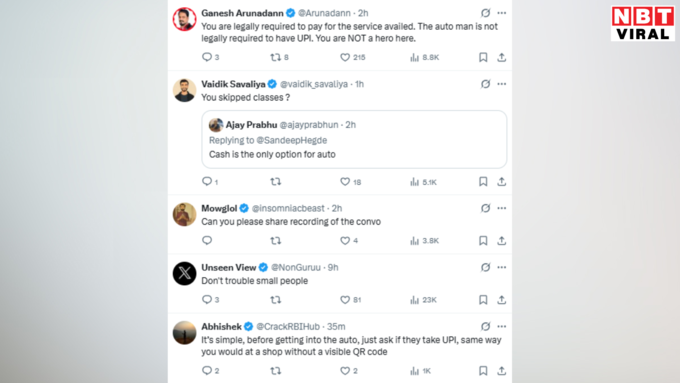Toggle like on Mowglol's tweet
This screenshot has width=680, height=383.
coord(345,241)
